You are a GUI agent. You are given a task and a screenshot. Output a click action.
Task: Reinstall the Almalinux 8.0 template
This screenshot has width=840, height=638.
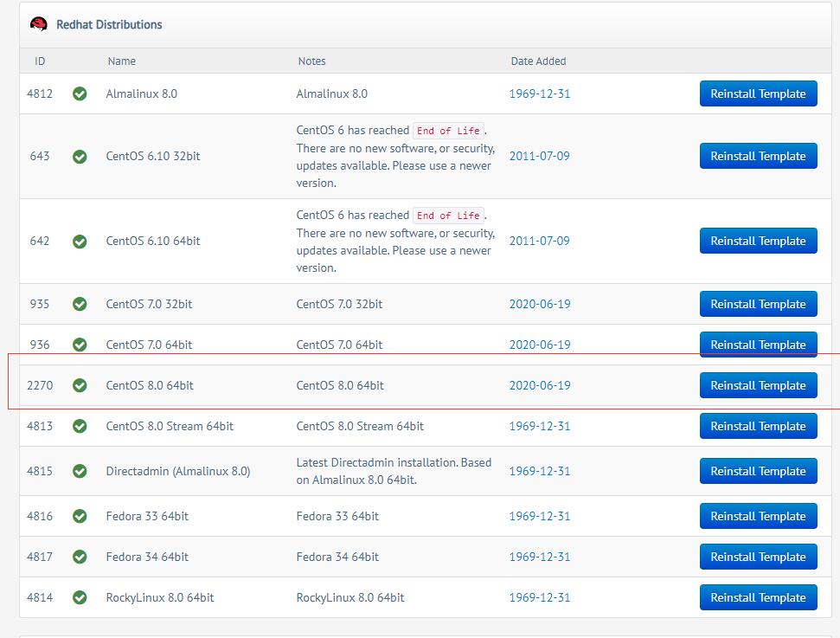[758, 93]
